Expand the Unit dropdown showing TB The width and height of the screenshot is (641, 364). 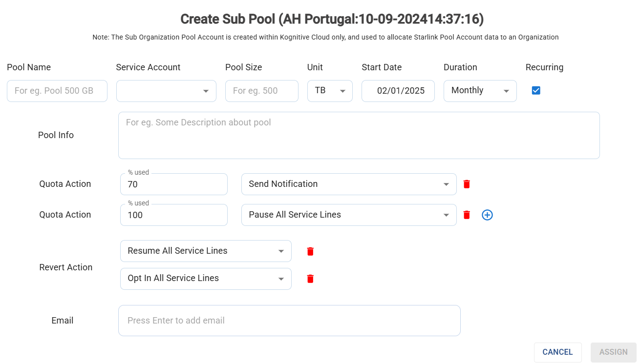pos(330,91)
